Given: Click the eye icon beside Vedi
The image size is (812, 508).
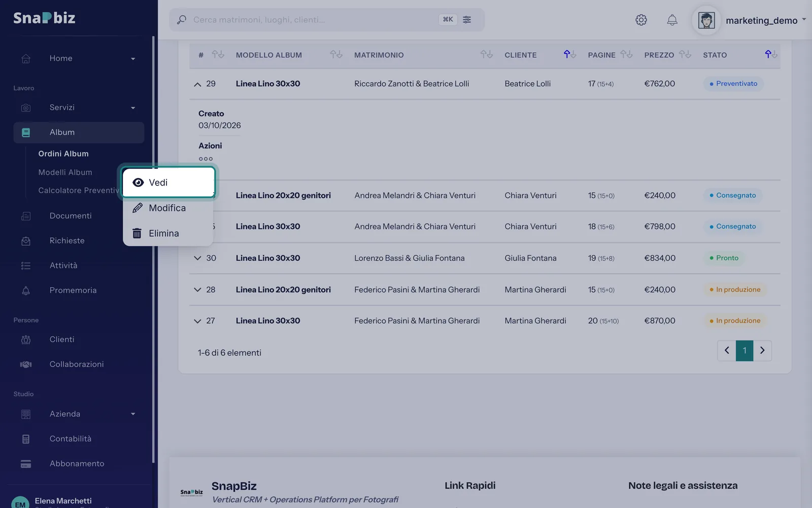Looking at the screenshot, I should click(x=138, y=182).
